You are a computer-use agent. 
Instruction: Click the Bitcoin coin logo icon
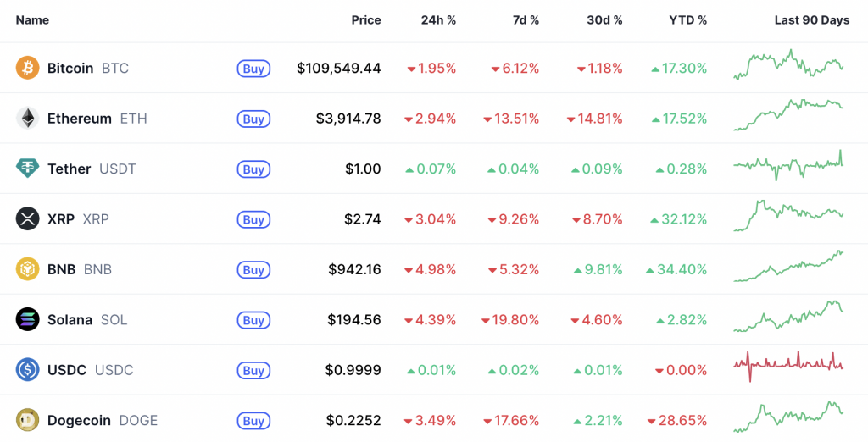click(x=28, y=68)
